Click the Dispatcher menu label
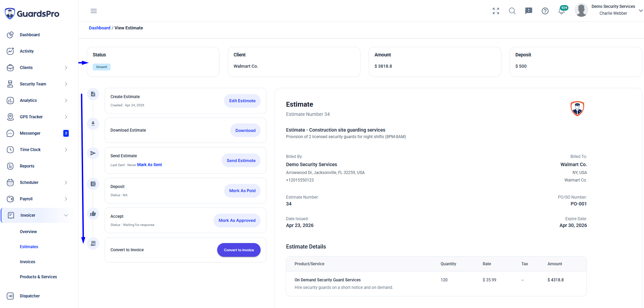The height and width of the screenshot is (308, 644). click(30, 296)
